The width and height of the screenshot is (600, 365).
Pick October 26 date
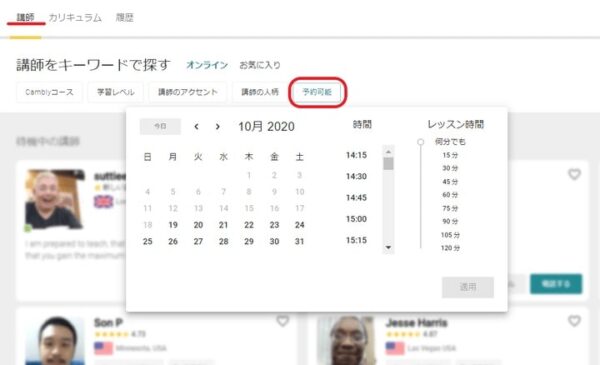click(x=173, y=241)
